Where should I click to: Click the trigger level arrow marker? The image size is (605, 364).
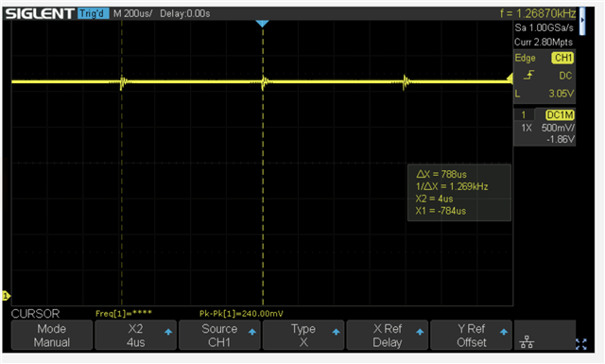click(510, 78)
